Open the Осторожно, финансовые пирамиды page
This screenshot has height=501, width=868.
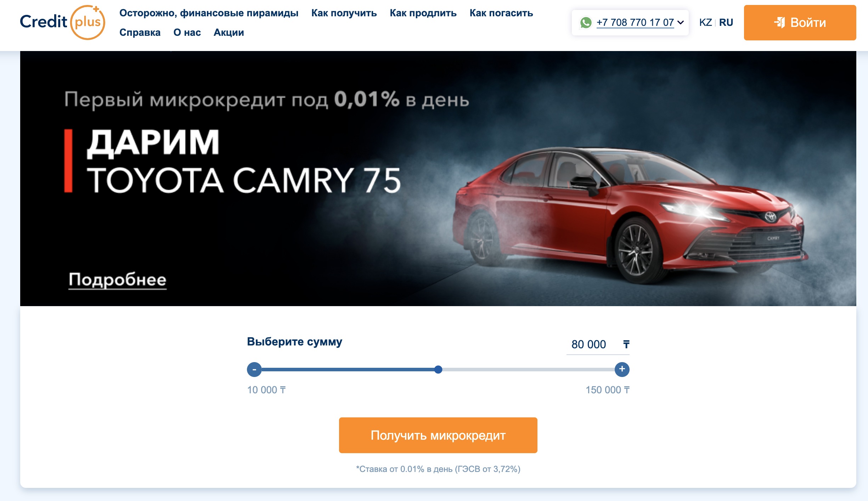click(209, 13)
